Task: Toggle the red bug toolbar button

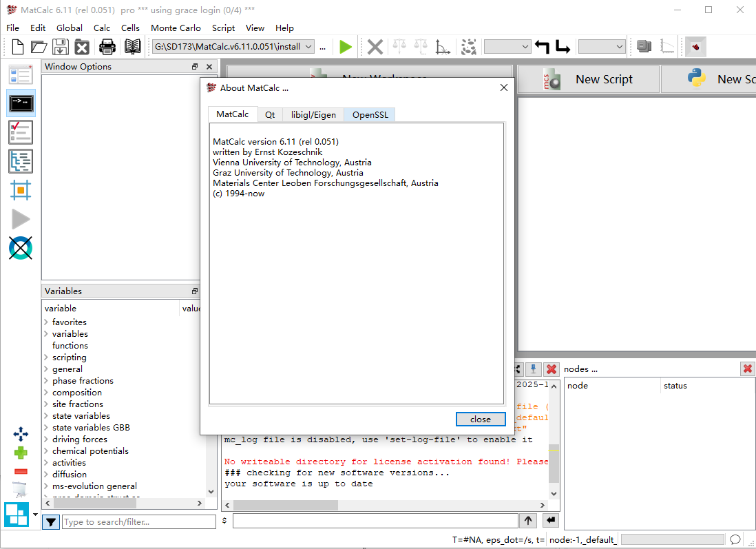Action: pyautogui.click(x=695, y=47)
